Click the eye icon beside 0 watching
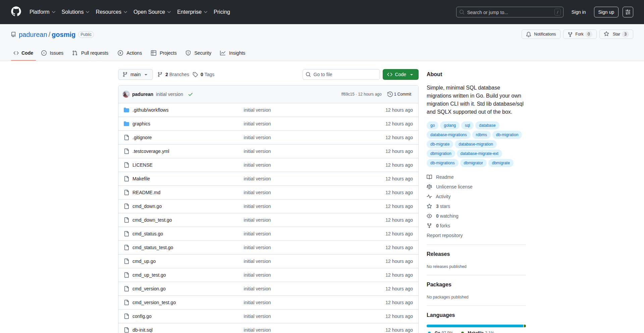The height and width of the screenshot is (333, 644). (x=429, y=216)
